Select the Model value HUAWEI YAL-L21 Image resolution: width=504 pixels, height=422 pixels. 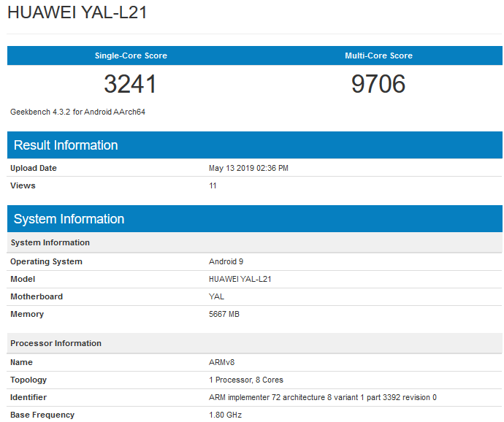(x=240, y=279)
